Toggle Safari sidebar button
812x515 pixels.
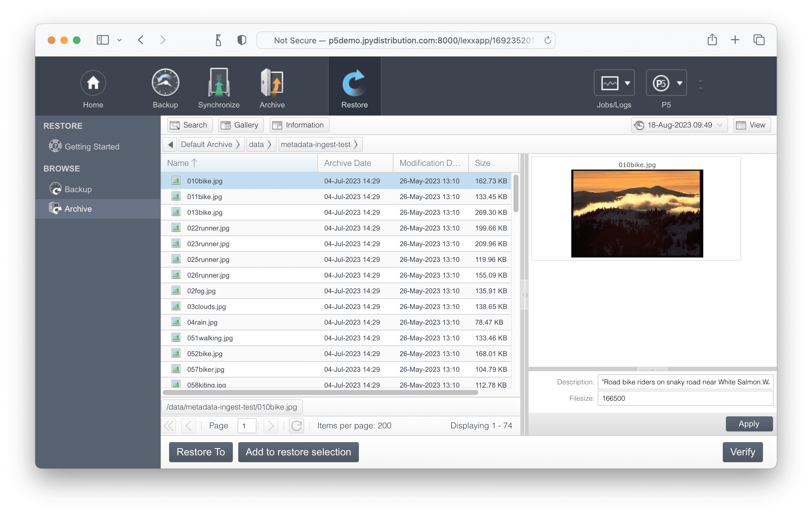102,40
